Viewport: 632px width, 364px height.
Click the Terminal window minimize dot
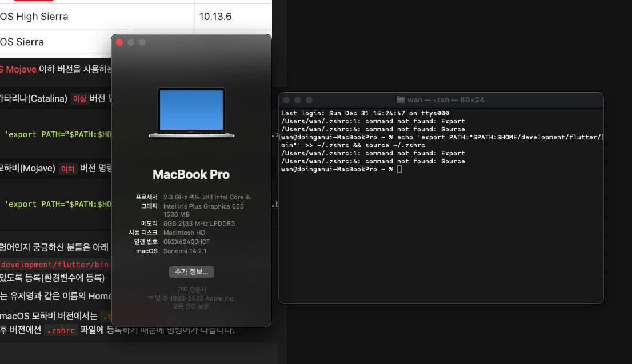(x=298, y=100)
